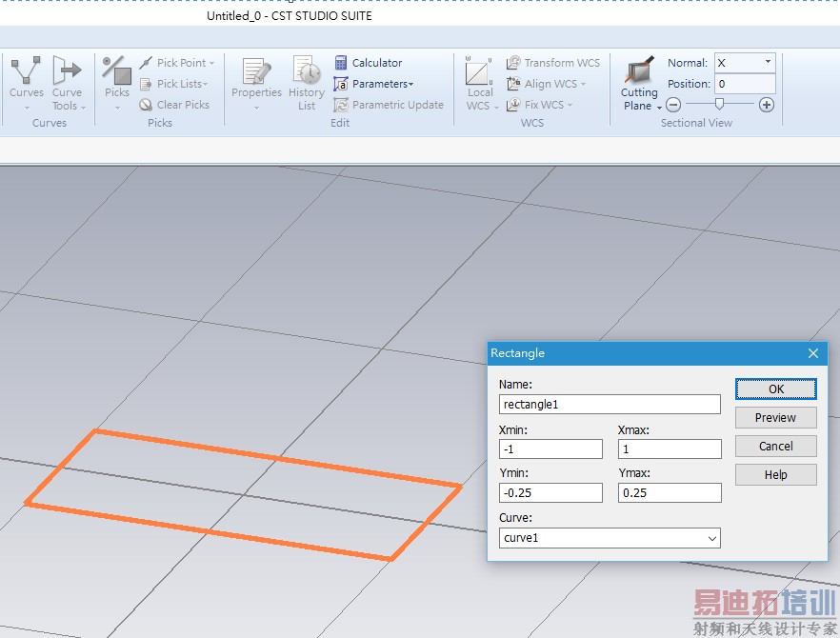Expand the Pick Point dropdown arrow
The width and height of the screenshot is (840, 638).
pos(212,63)
